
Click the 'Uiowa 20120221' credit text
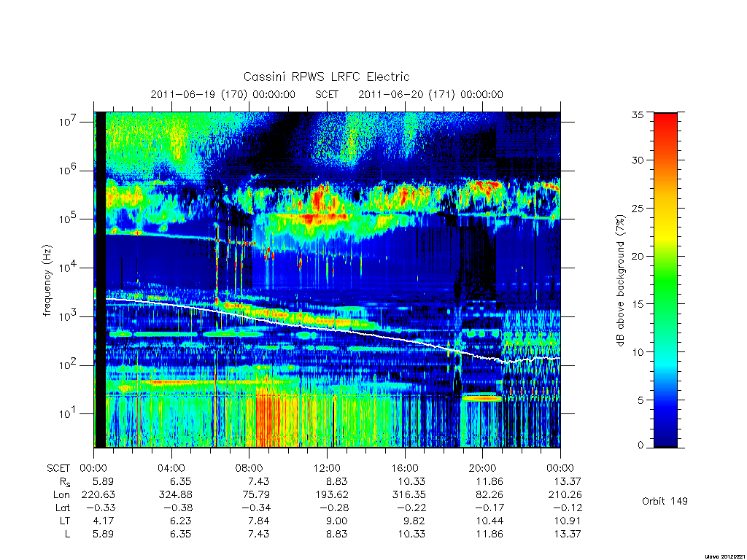(x=724, y=556)
